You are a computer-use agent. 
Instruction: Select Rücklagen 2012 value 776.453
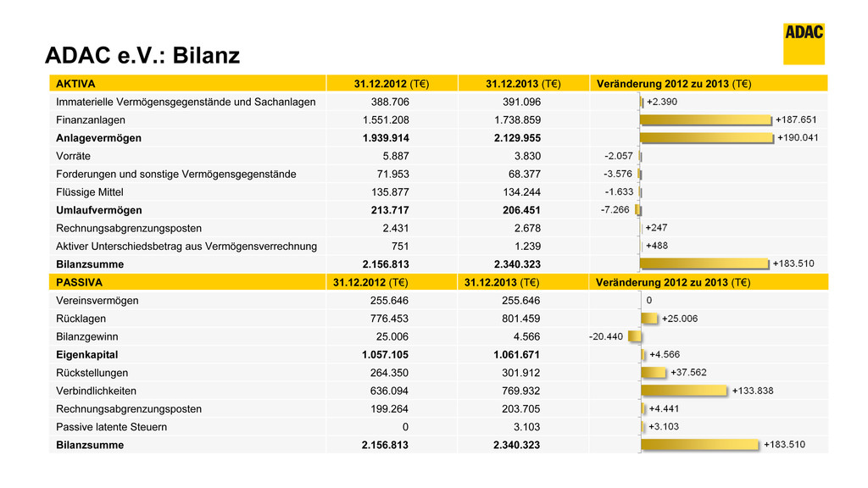(389, 319)
